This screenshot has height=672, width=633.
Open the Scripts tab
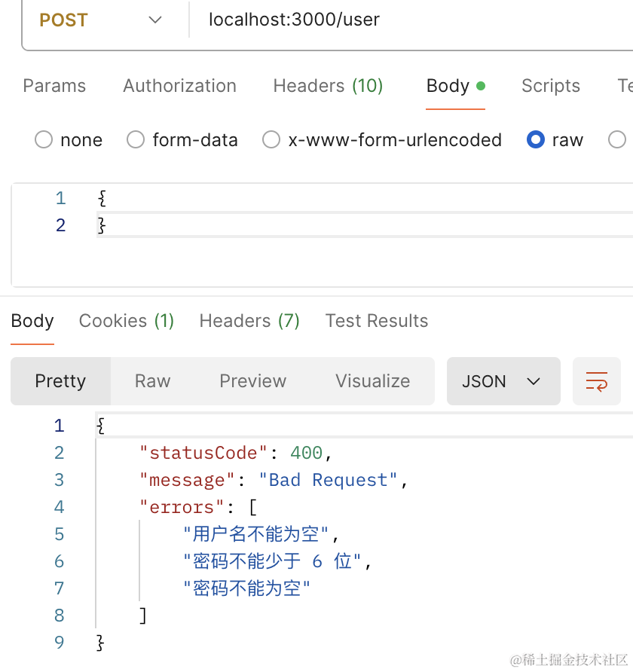click(x=550, y=86)
